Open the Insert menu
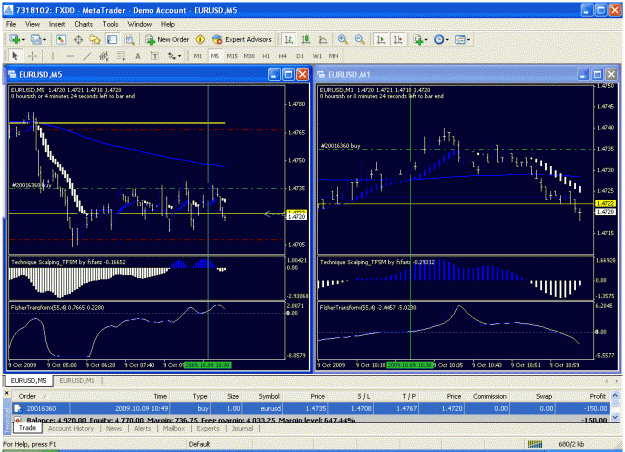625x452 pixels. click(x=57, y=24)
